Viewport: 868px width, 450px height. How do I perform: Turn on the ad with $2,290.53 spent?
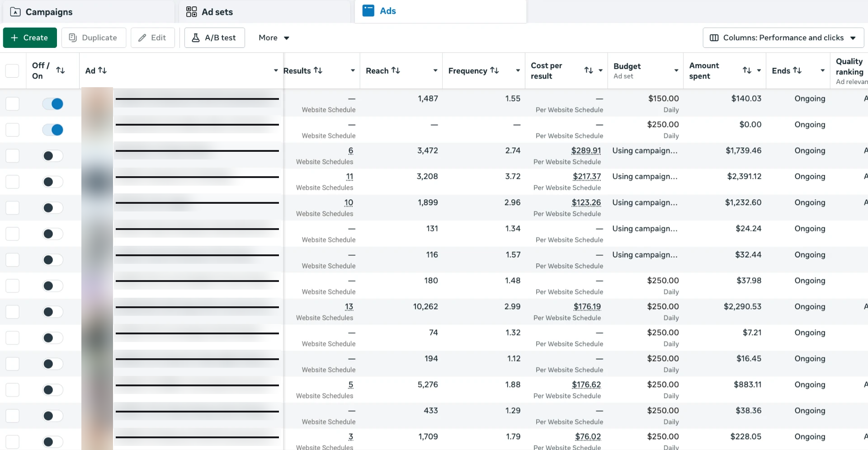click(53, 312)
